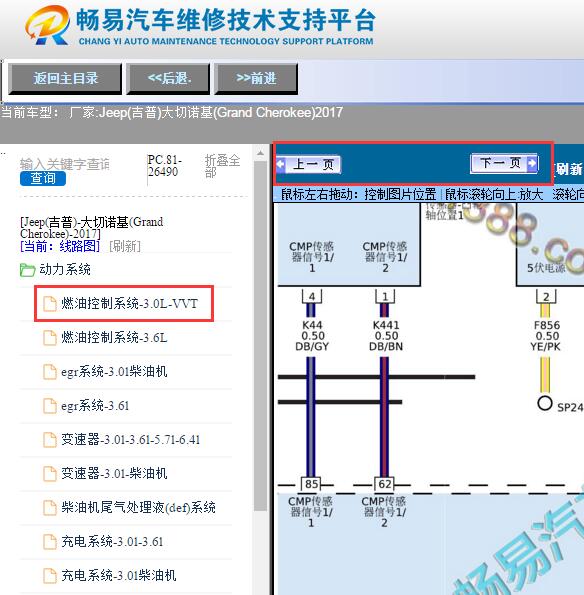
Task: Click document icon beside 燃油控制系统-3.0L-VVT
Action: click(50, 304)
